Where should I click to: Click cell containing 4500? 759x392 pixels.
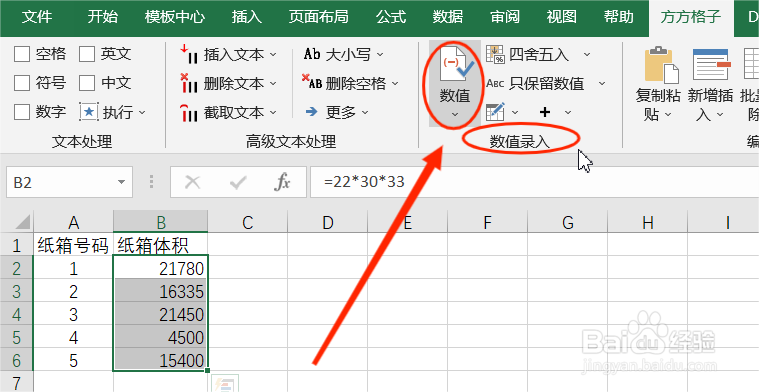coord(161,337)
